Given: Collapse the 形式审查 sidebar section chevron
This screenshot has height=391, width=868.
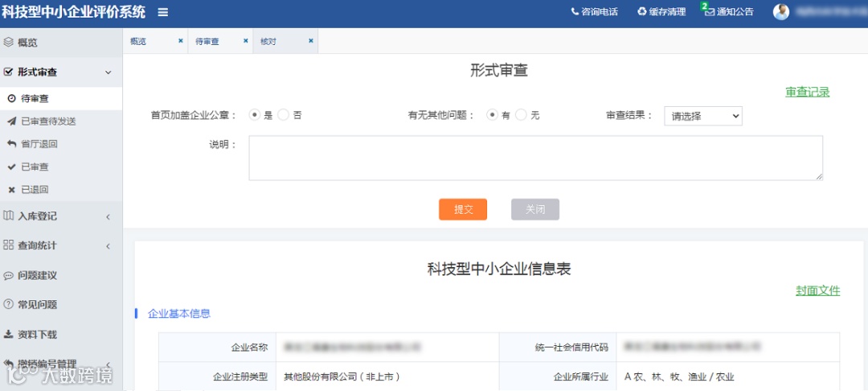Looking at the screenshot, I should coord(108,72).
